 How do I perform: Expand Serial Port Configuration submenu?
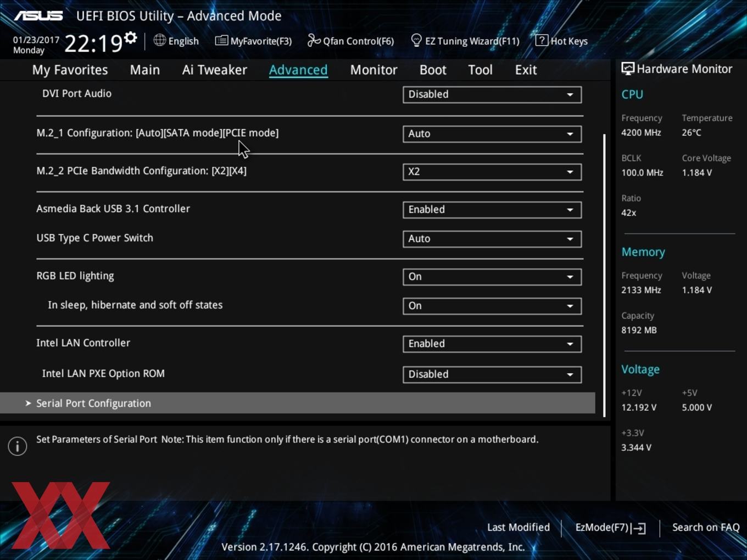pos(298,403)
